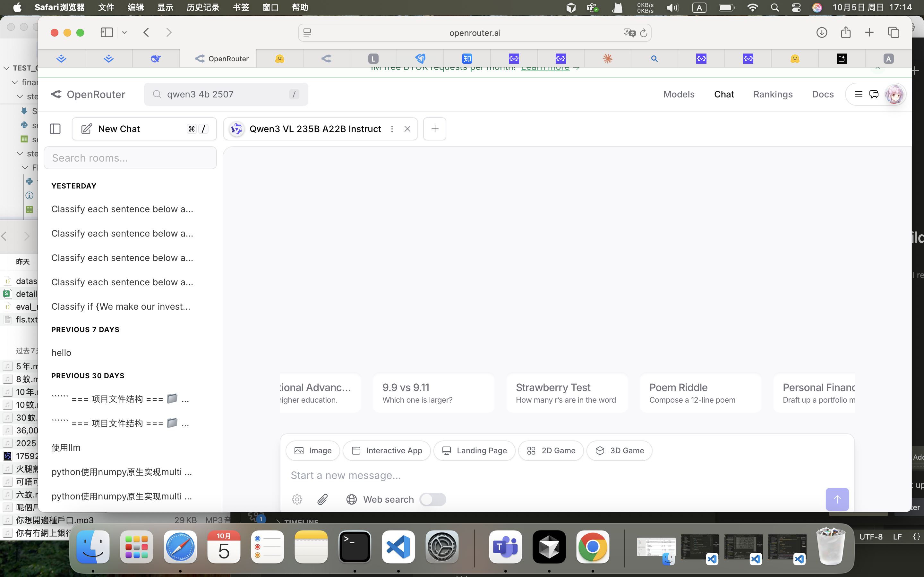The image size is (924, 577).
Task: Select the Interactive App prompt chip
Action: [386, 451]
